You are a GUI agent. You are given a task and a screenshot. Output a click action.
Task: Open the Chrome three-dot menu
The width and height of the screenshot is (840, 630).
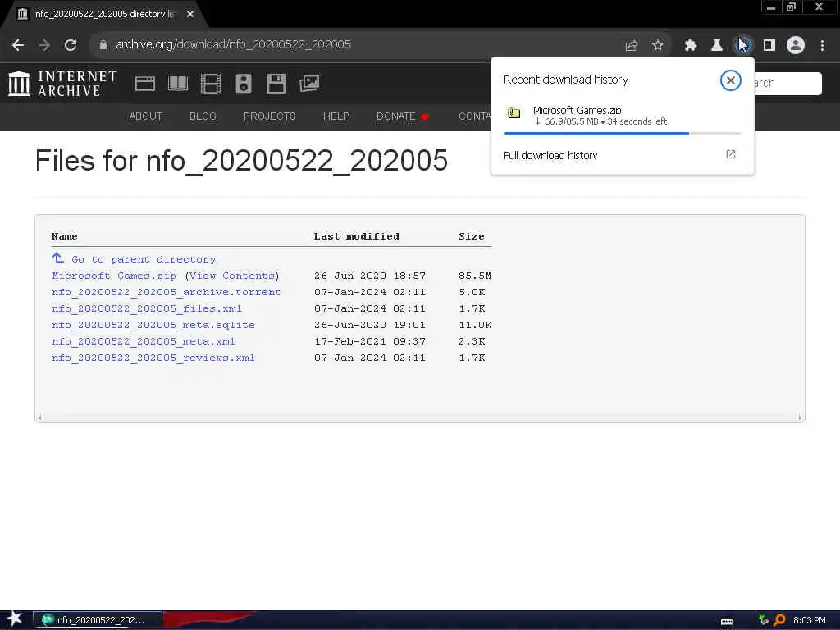point(822,46)
